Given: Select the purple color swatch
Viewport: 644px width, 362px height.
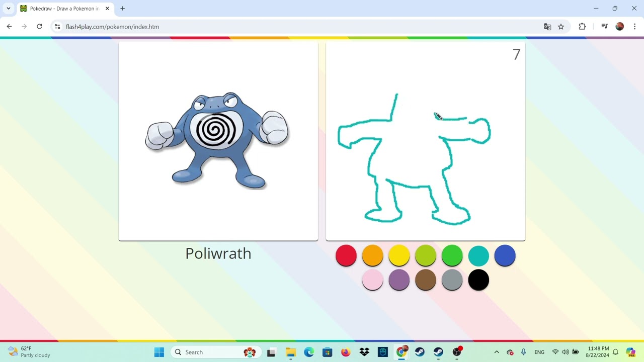Looking at the screenshot, I should click(x=399, y=280).
